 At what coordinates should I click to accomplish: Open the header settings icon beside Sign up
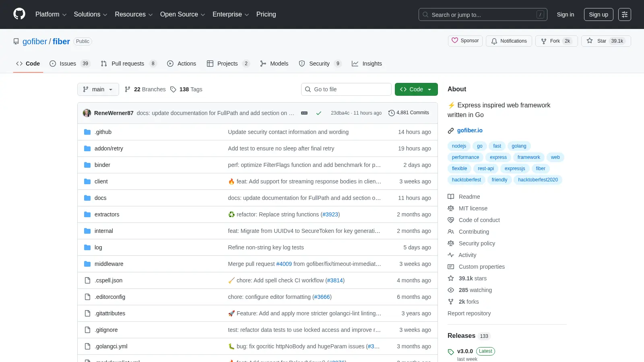coord(625,14)
